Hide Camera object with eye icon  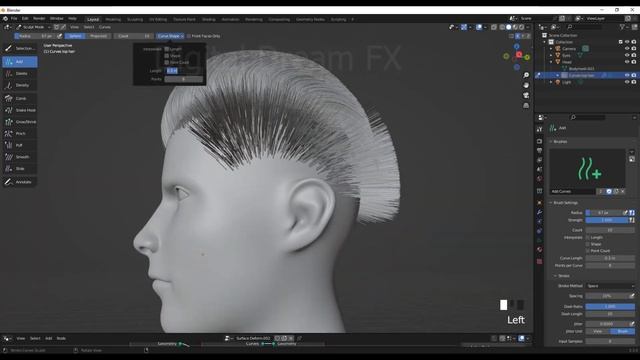pos(627,49)
